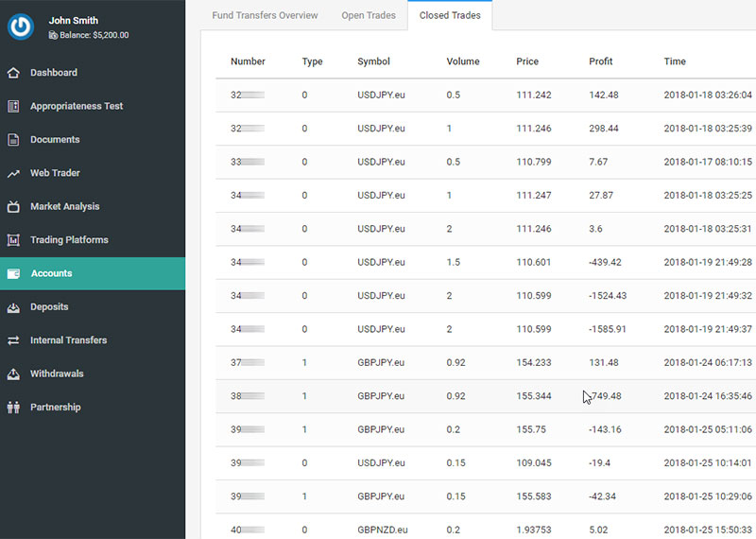Click the Internal Transfers arrows icon

[x=13, y=340]
